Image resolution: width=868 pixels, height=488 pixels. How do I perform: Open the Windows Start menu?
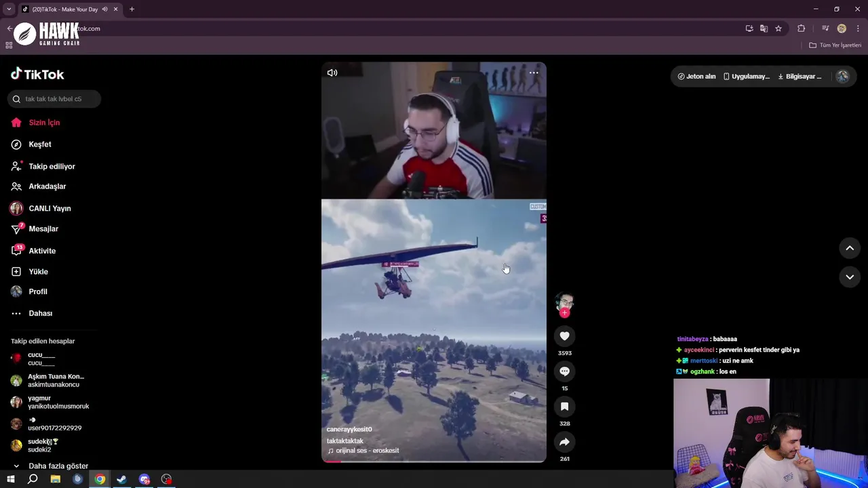click(x=10, y=479)
